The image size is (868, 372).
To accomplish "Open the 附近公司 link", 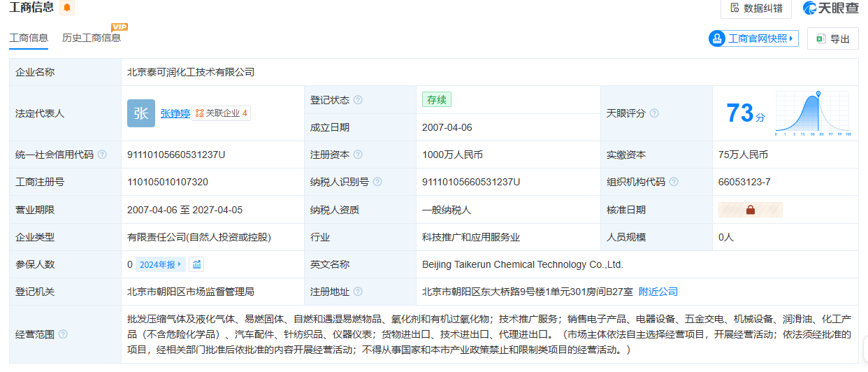I will coord(658,292).
